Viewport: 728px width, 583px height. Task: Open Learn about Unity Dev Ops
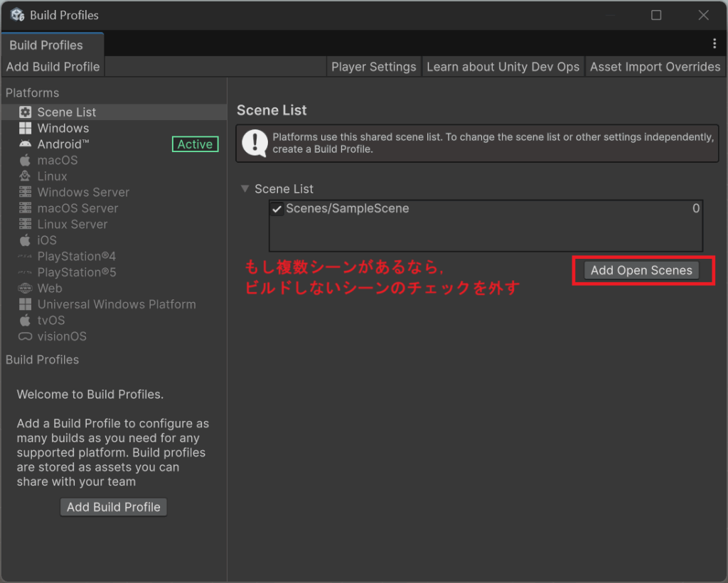coord(503,67)
